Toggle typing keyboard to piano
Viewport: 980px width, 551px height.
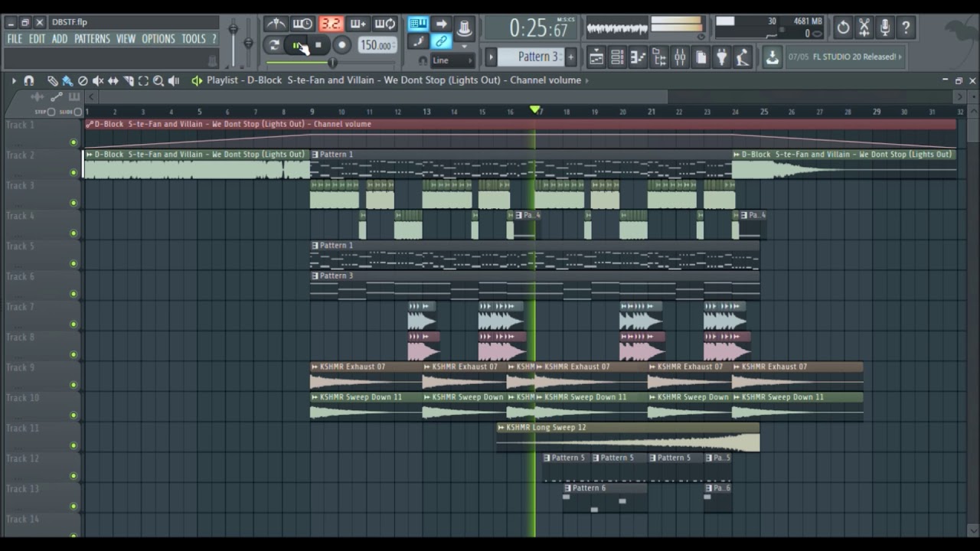pos(417,24)
